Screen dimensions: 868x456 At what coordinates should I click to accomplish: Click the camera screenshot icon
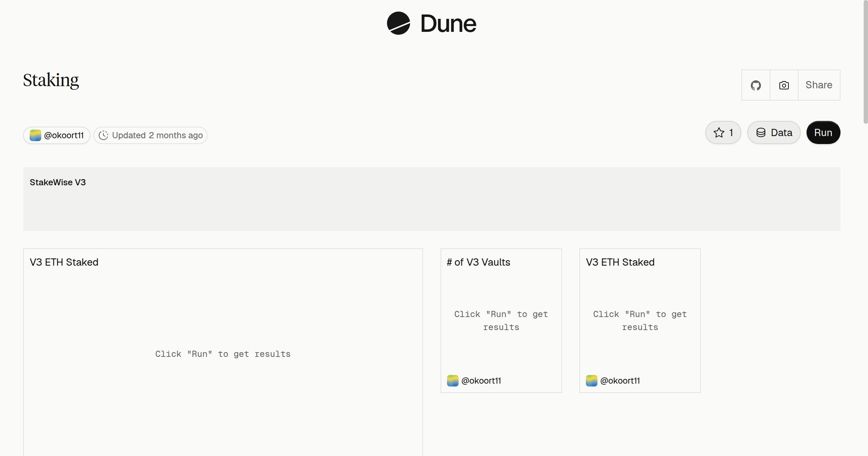point(784,85)
